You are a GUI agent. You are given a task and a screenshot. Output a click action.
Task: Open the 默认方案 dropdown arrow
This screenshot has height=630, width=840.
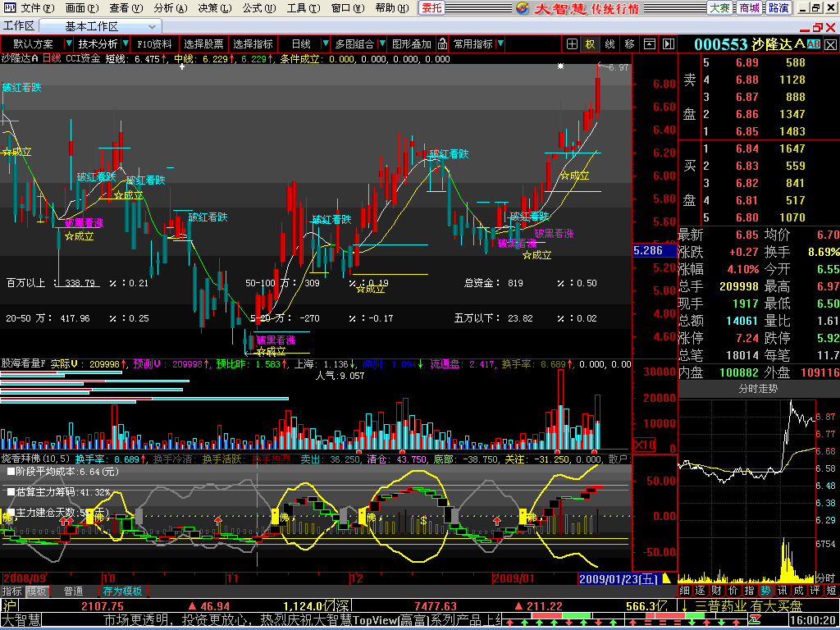[x=68, y=44]
